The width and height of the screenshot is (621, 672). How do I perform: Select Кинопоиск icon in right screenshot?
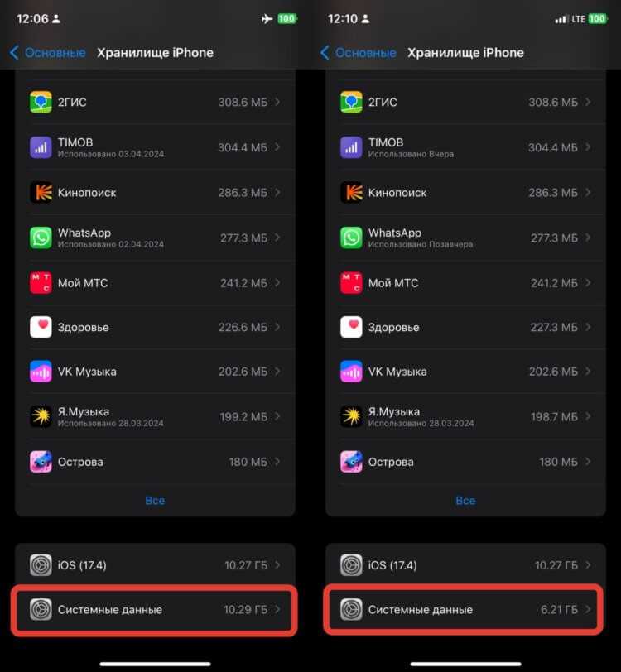(x=351, y=193)
